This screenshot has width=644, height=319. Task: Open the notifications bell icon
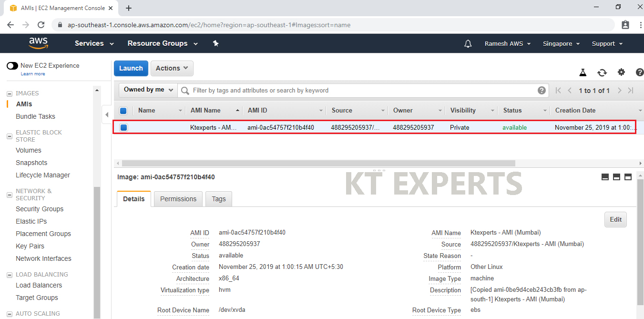coord(468,44)
